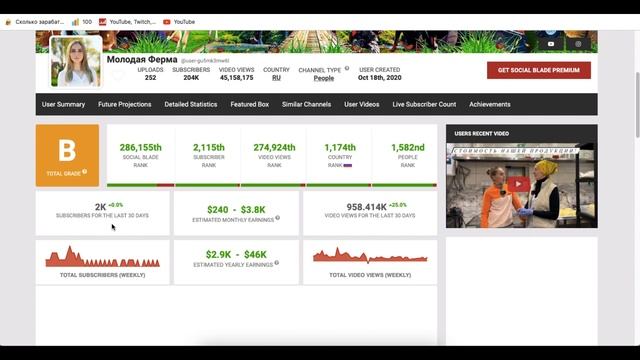The width and height of the screenshot is (640, 360).
Task: Click the Users Recent Video header
Action: point(482,133)
